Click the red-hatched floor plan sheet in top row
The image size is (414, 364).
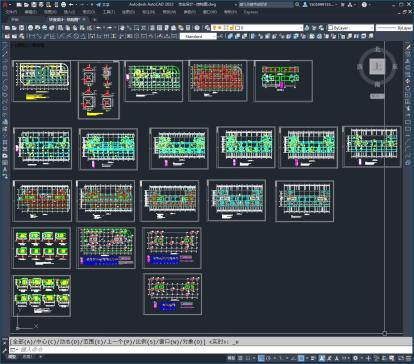[x=218, y=81]
